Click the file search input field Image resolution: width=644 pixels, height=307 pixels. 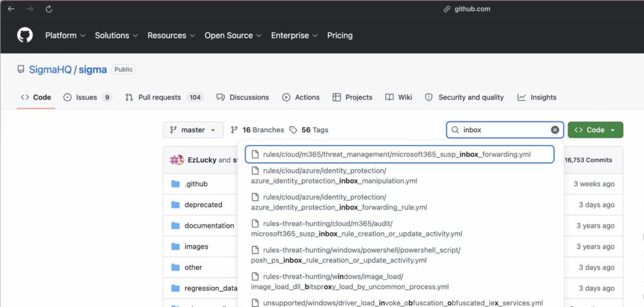point(503,130)
